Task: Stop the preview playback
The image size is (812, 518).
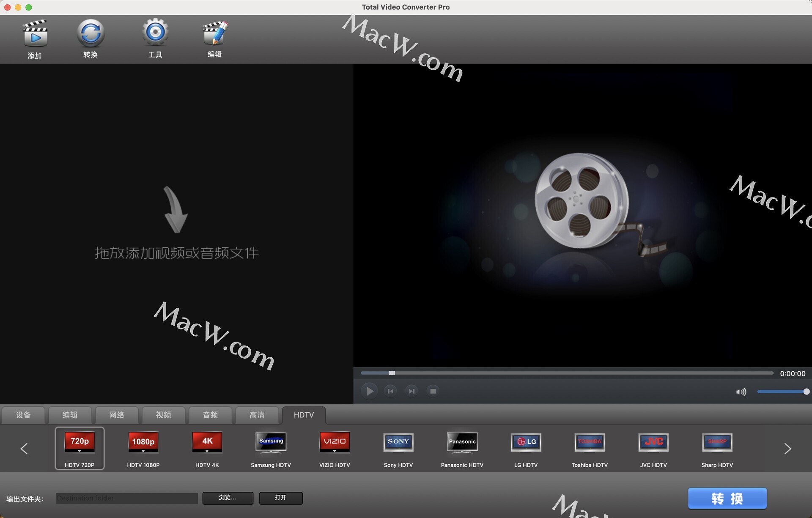Action: [x=433, y=391]
